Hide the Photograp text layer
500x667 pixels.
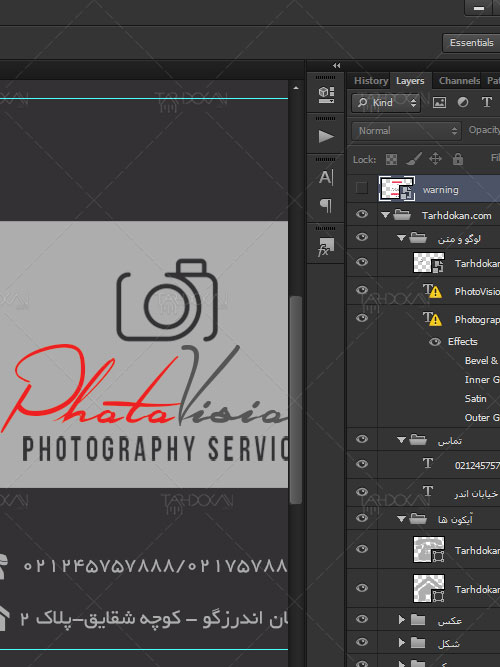click(x=362, y=318)
